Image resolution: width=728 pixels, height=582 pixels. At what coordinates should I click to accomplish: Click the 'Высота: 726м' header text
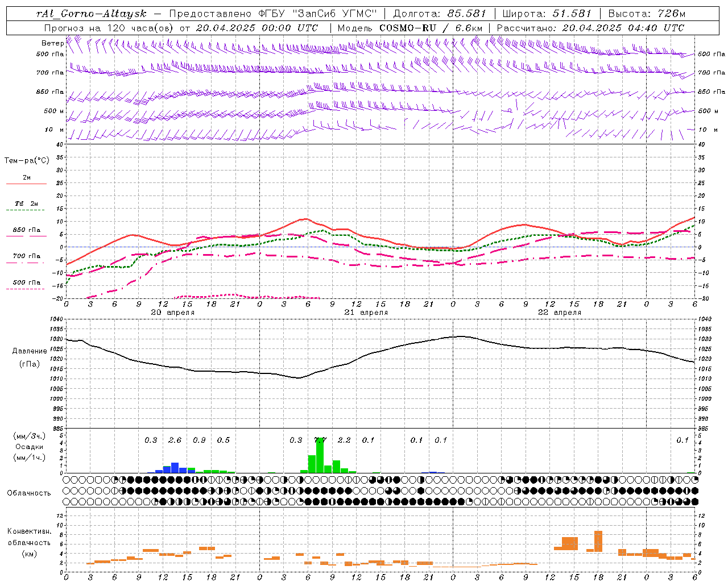(647, 14)
